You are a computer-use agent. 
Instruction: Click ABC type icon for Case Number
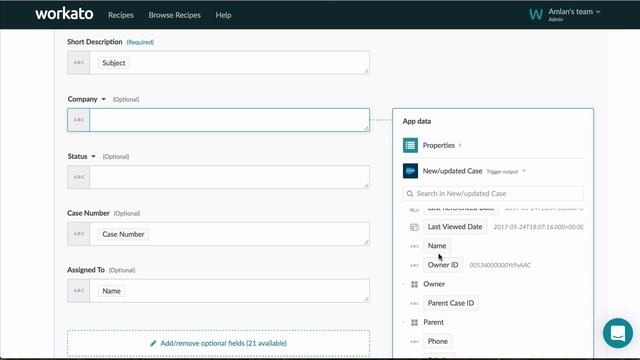[x=79, y=234]
